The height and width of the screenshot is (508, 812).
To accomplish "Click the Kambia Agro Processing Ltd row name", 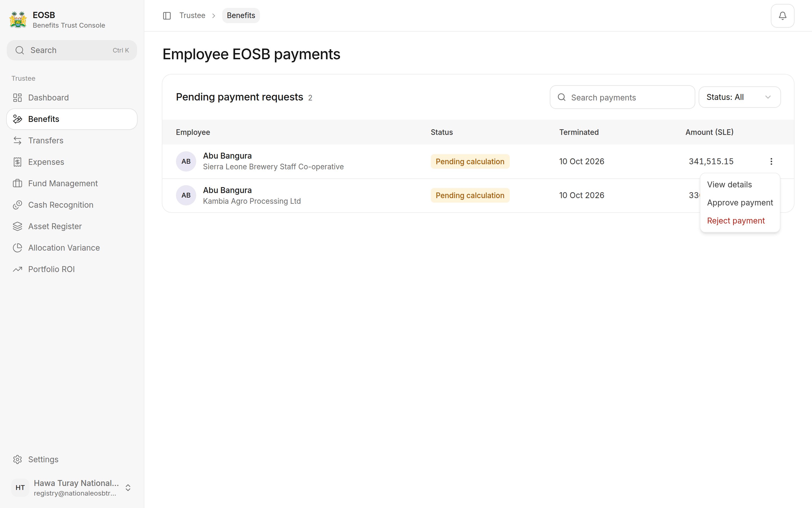I will (252, 201).
